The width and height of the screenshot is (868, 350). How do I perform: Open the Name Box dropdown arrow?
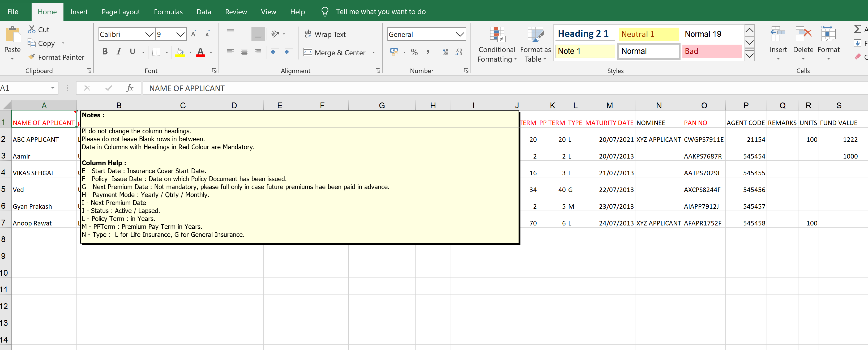click(x=53, y=88)
